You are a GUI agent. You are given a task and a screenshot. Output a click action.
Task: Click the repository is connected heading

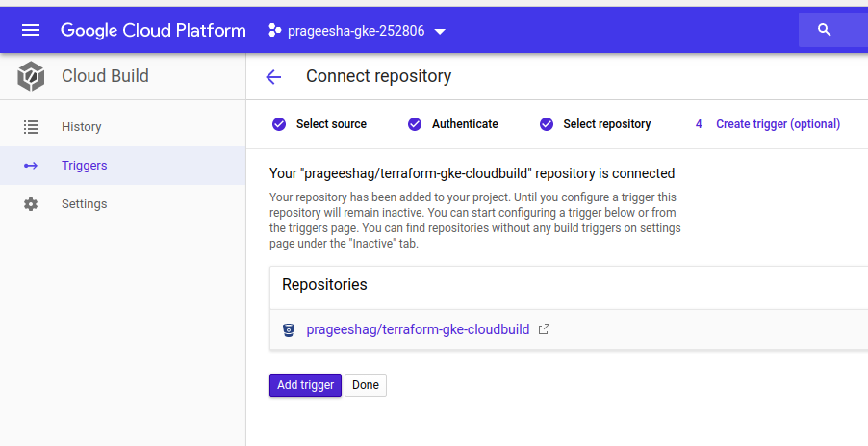click(472, 173)
